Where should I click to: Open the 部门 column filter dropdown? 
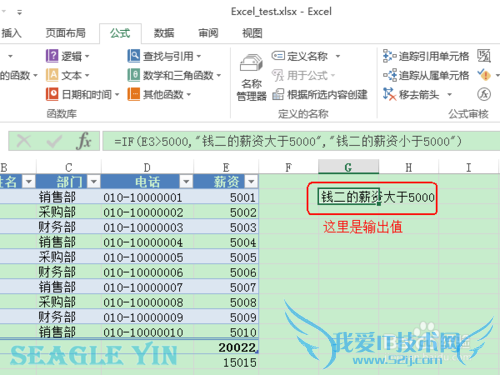pos(94,182)
